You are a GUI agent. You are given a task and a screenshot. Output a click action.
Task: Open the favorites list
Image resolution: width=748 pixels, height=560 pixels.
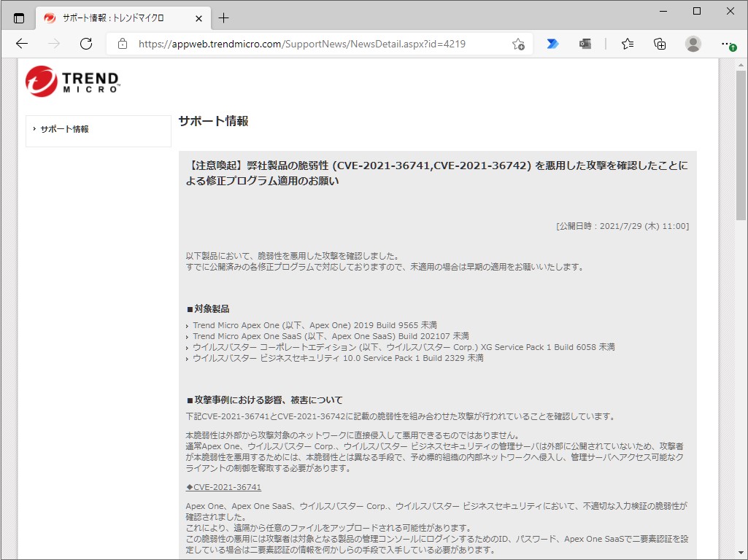pyautogui.click(x=627, y=44)
